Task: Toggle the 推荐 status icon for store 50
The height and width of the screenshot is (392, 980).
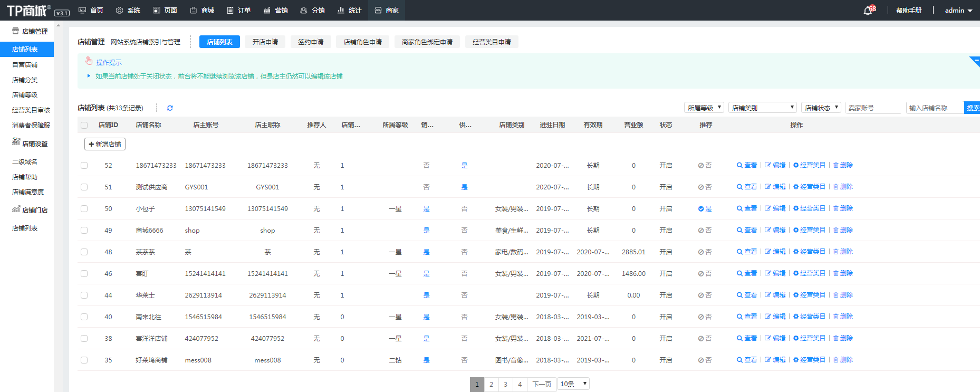Action: (x=701, y=209)
